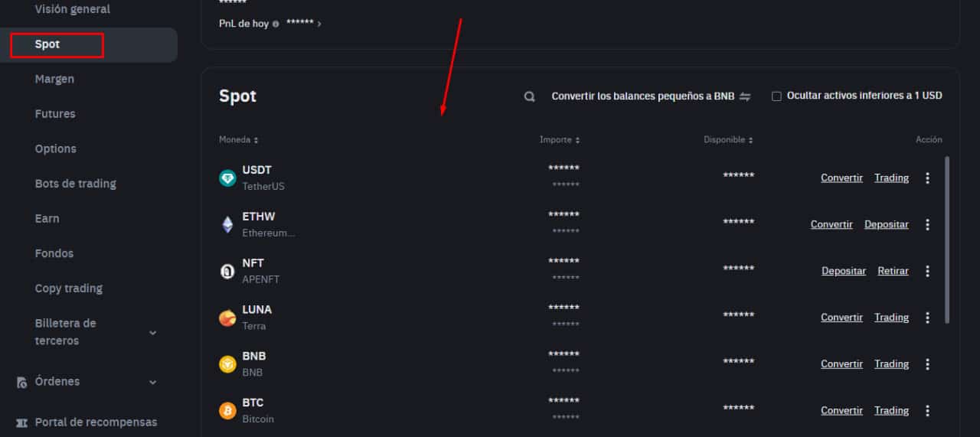Image resolution: width=980 pixels, height=437 pixels.
Task: Click Trading link in BTC row
Action: coord(892,411)
